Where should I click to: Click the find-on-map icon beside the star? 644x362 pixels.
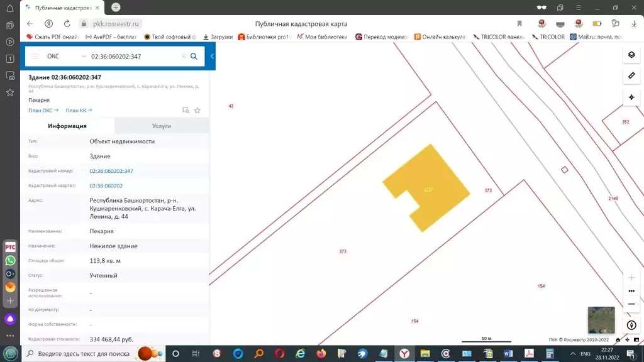186,110
